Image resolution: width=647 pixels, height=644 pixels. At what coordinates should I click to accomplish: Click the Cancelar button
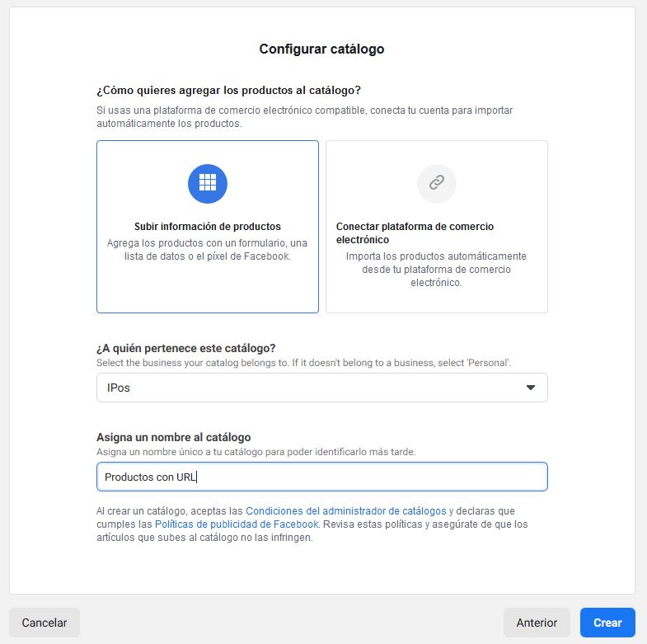coord(45,623)
